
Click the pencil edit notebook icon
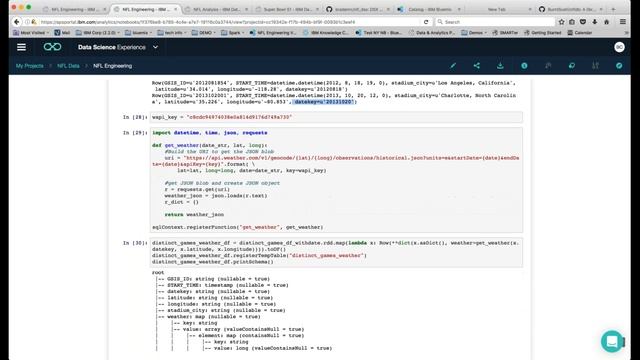tap(453, 66)
